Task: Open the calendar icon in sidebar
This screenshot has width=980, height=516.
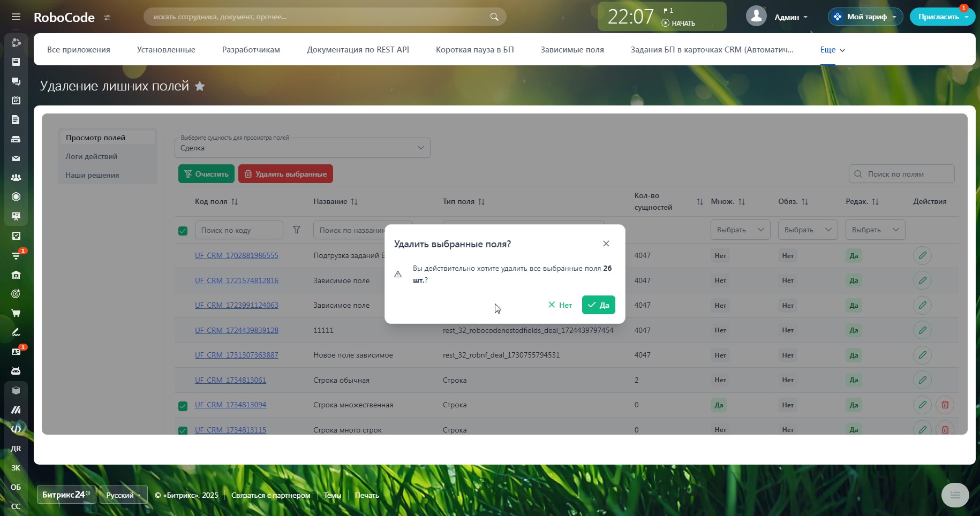Action: tap(16, 100)
